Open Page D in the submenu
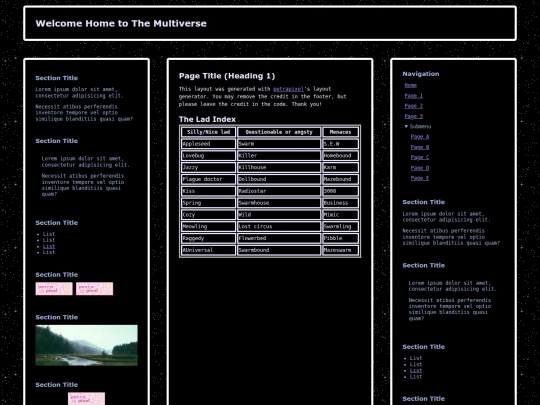The height and width of the screenshot is (405, 540). point(420,168)
